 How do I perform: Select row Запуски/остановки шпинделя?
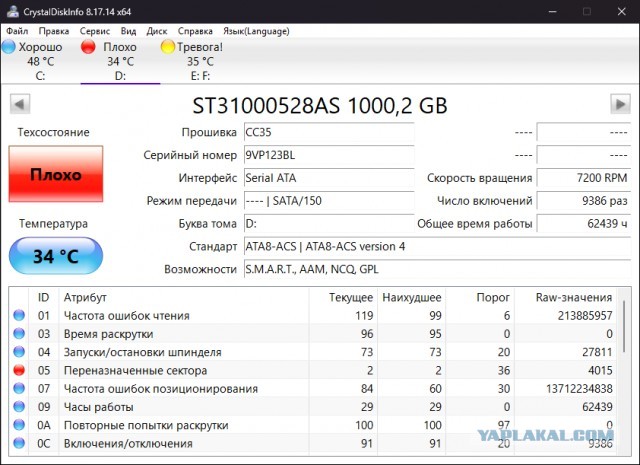313,352
